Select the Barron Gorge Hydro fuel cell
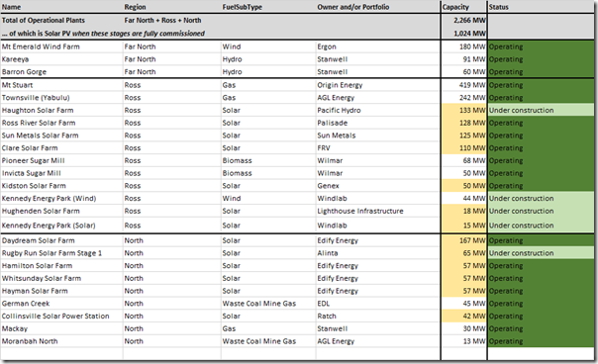The height and width of the screenshot is (364, 598). point(268,71)
